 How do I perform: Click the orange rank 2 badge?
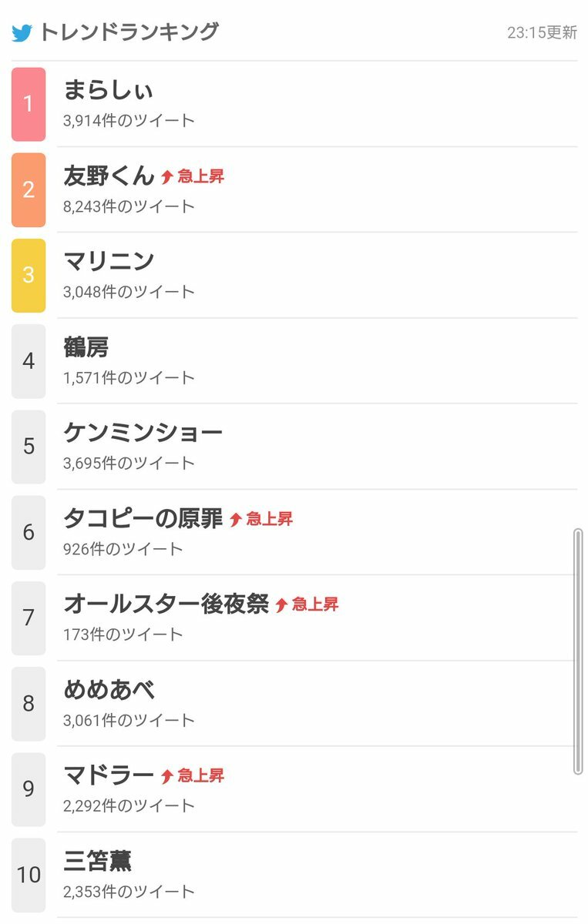(29, 189)
